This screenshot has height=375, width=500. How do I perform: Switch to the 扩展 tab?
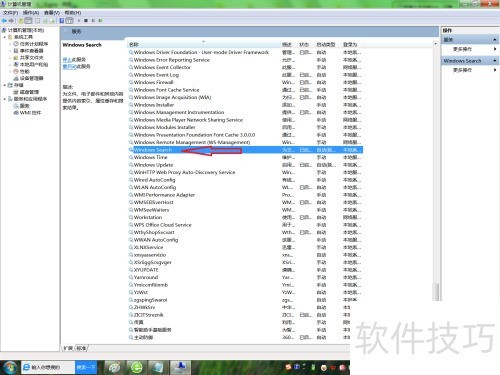(68, 348)
